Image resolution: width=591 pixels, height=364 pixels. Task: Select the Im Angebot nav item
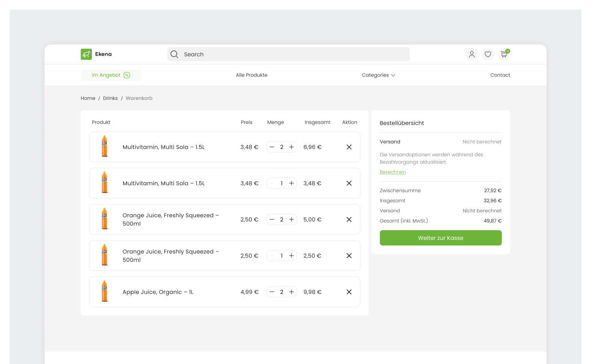point(106,75)
